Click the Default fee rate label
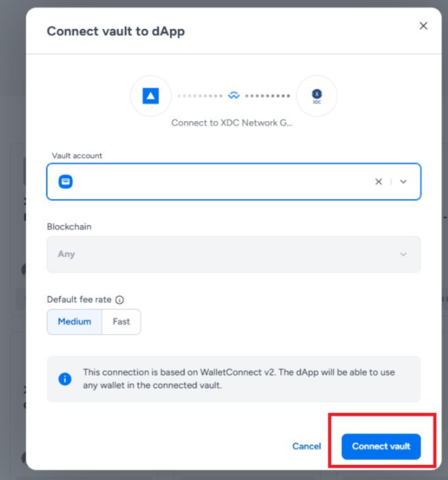Image resolution: width=448 pixels, height=480 pixels. (x=79, y=300)
